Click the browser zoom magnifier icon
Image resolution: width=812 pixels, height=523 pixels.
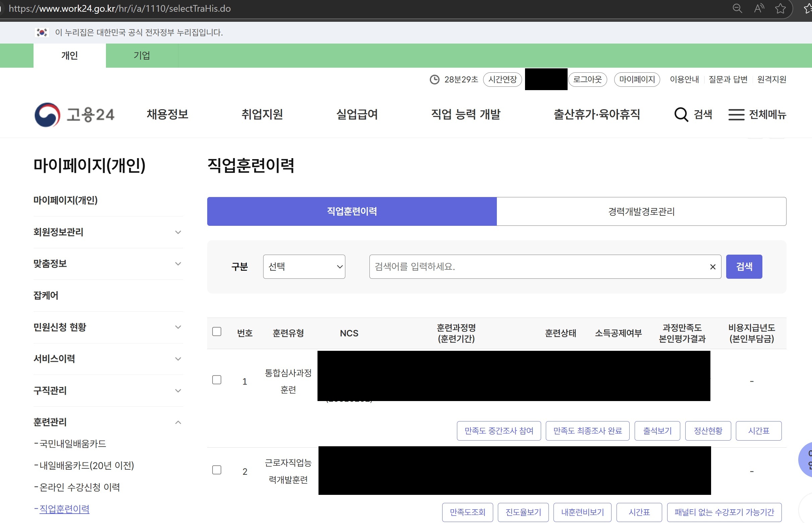pos(737,8)
